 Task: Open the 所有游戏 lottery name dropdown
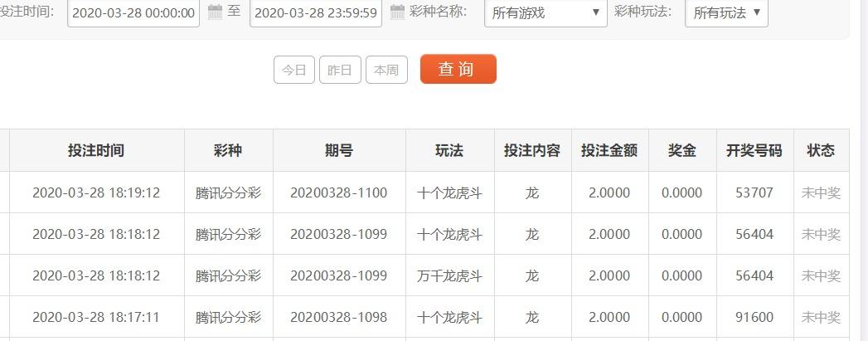click(x=546, y=12)
